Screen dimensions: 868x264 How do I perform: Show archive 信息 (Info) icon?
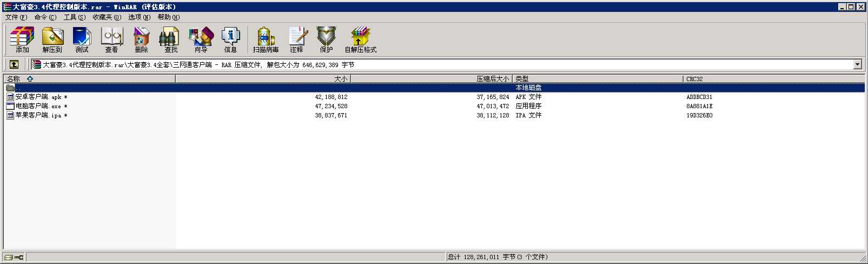point(230,40)
